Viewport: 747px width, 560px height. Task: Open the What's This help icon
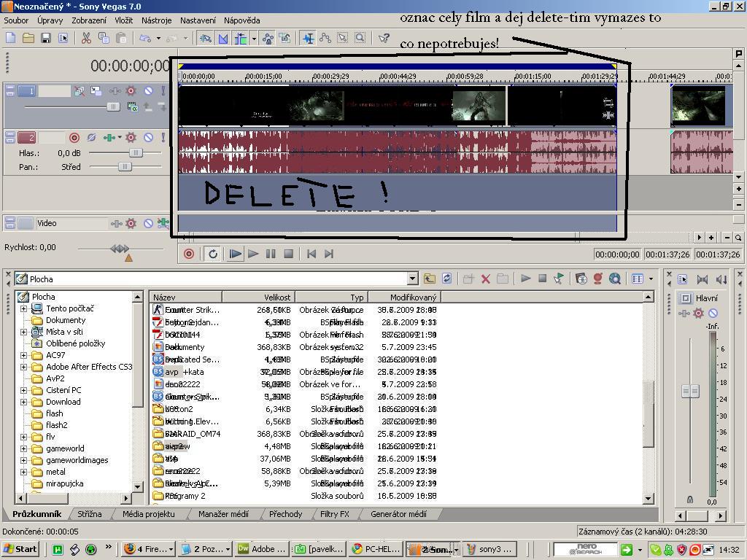click(x=384, y=38)
